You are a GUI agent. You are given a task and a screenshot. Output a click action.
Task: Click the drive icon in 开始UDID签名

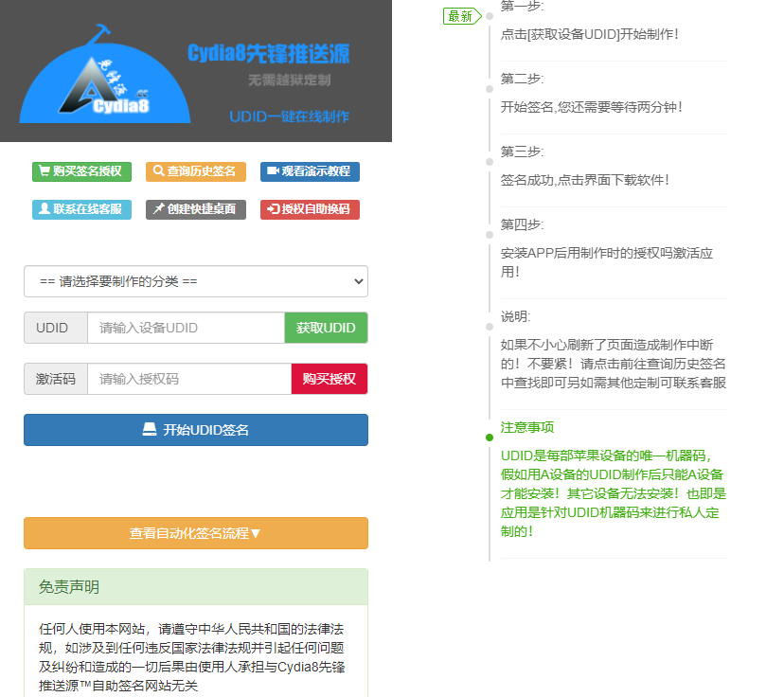point(150,430)
